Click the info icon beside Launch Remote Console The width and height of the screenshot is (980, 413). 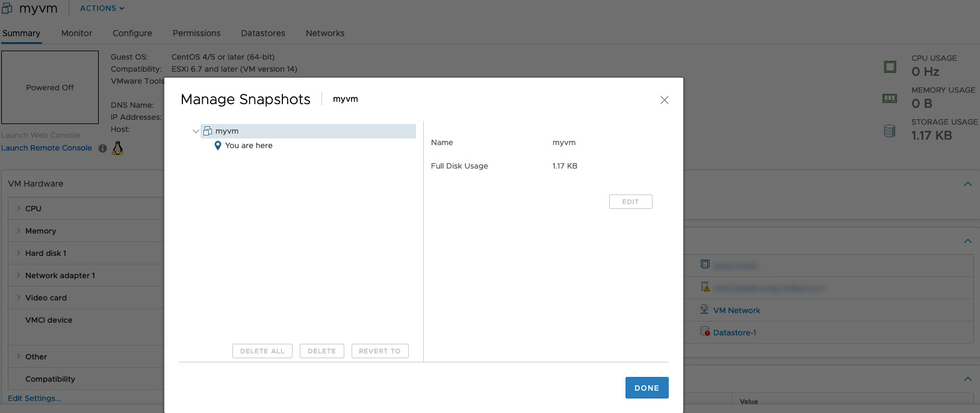coord(102,148)
